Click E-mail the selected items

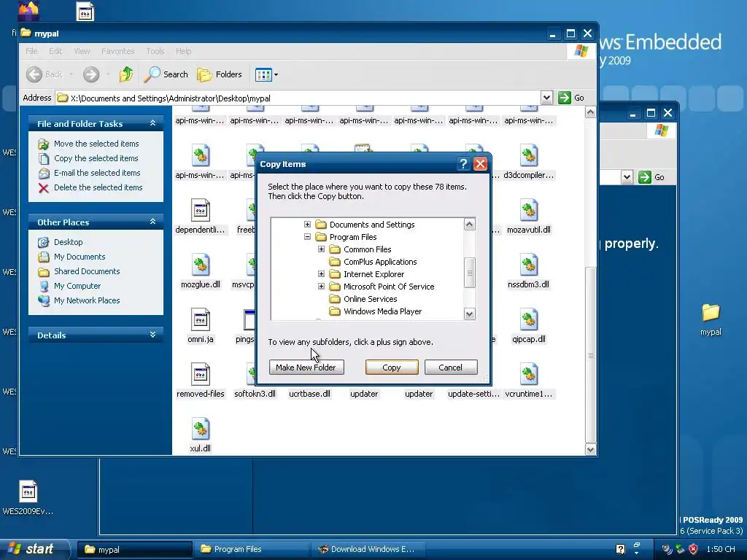tap(97, 173)
